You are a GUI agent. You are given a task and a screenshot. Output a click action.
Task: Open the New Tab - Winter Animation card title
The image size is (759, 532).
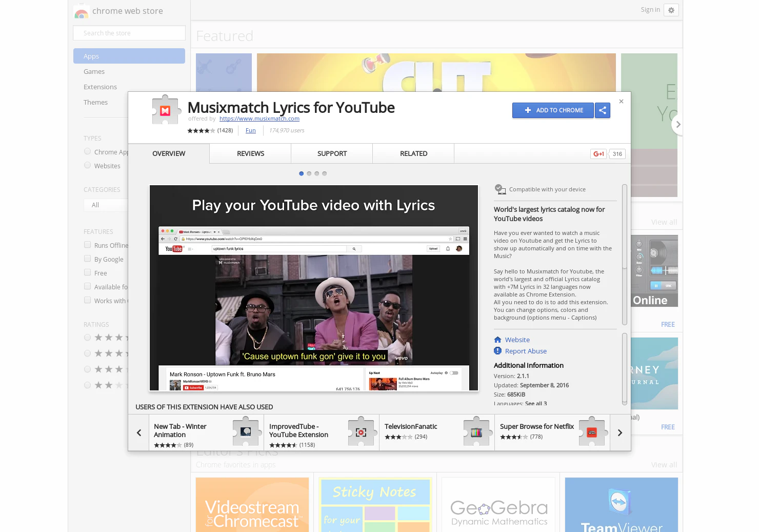[180, 430]
